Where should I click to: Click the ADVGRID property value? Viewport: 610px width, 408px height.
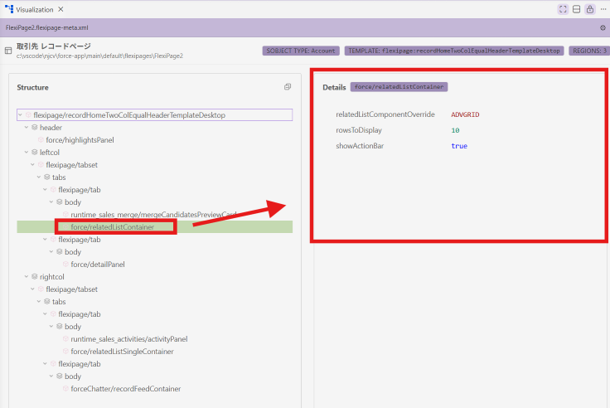[x=465, y=115]
